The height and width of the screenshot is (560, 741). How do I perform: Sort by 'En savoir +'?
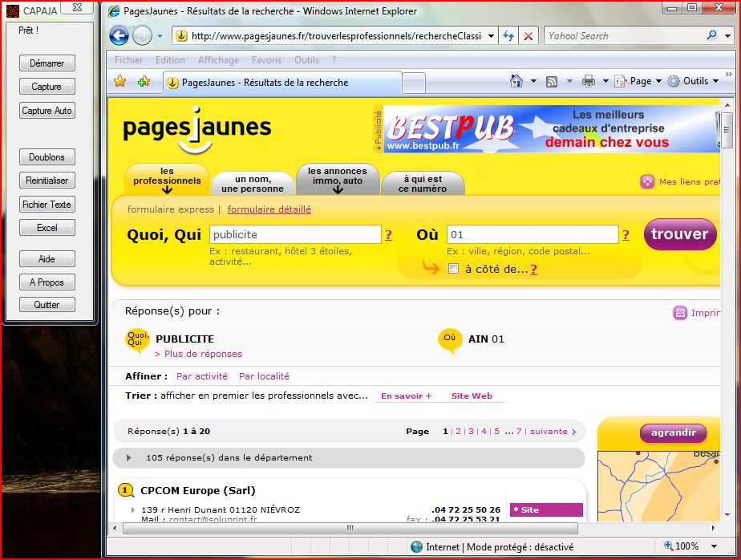point(407,396)
